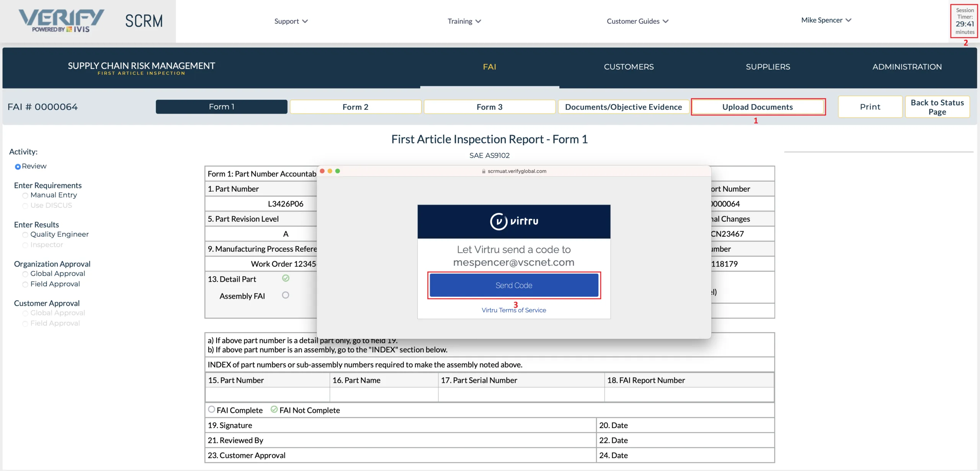Open the Customer Guides dropdown
This screenshot has width=980, height=471.
click(x=637, y=21)
